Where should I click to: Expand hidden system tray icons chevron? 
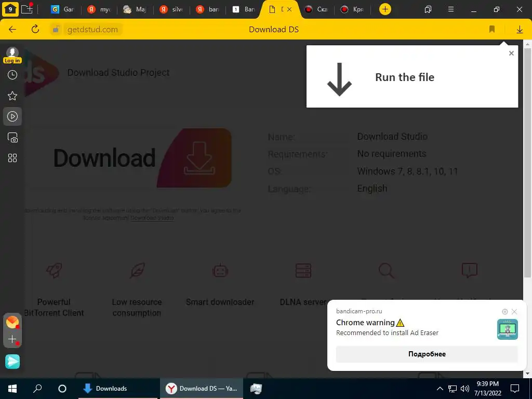[x=440, y=389]
